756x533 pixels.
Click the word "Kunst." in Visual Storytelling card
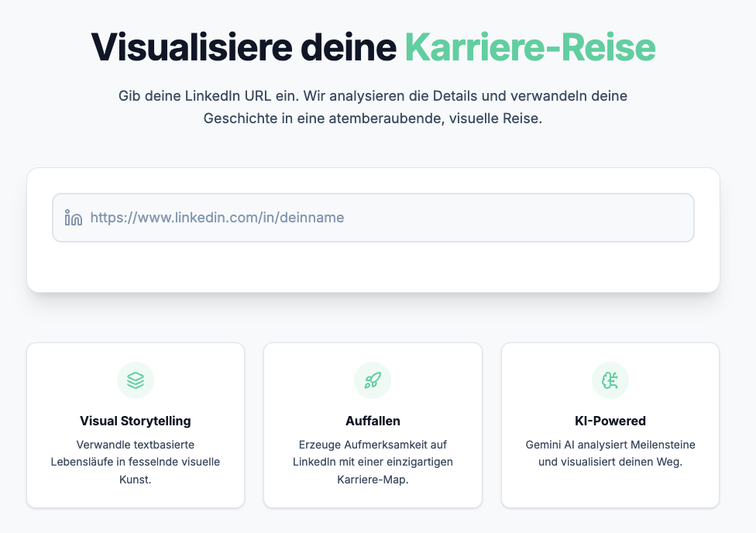(136, 480)
